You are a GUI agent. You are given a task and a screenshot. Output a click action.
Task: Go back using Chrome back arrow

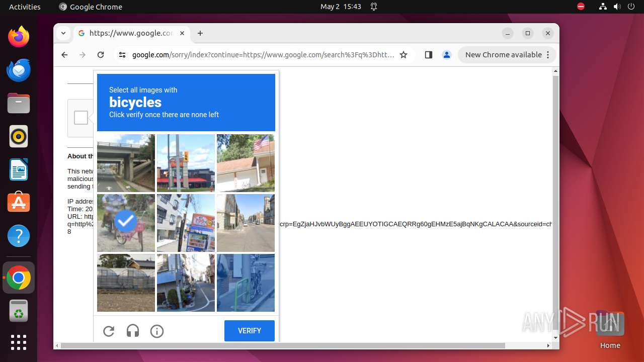point(64,55)
